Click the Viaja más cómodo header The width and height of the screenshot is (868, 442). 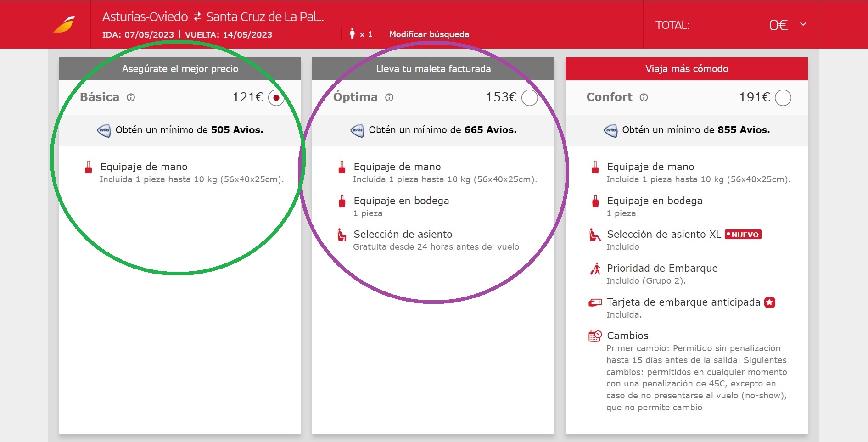[686, 69]
